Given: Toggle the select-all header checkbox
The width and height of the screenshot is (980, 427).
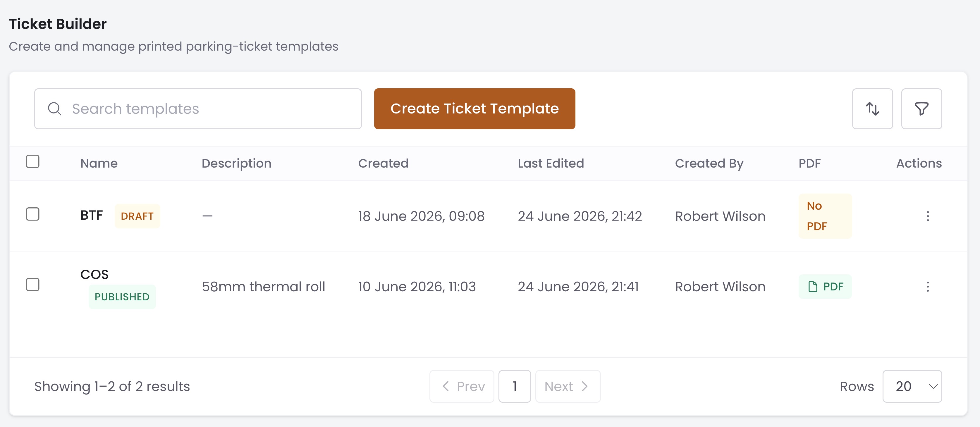Looking at the screenshot, I should point(33,161).
